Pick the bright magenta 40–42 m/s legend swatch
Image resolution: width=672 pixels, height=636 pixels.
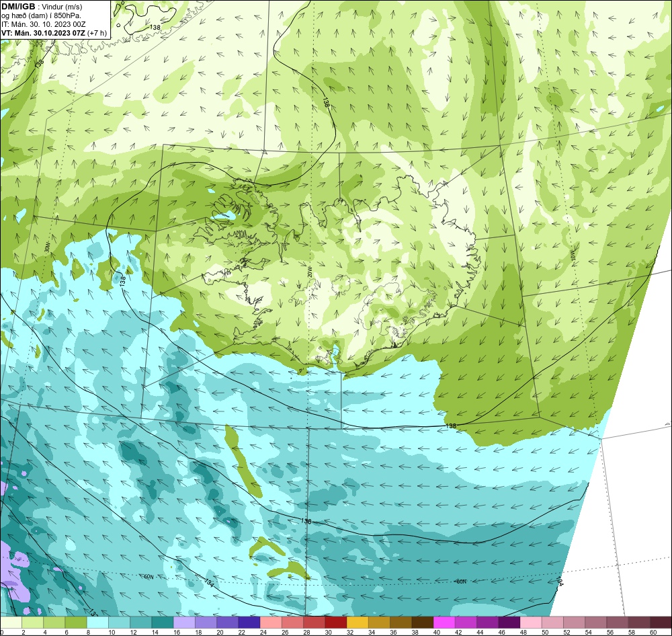point(444,623)
